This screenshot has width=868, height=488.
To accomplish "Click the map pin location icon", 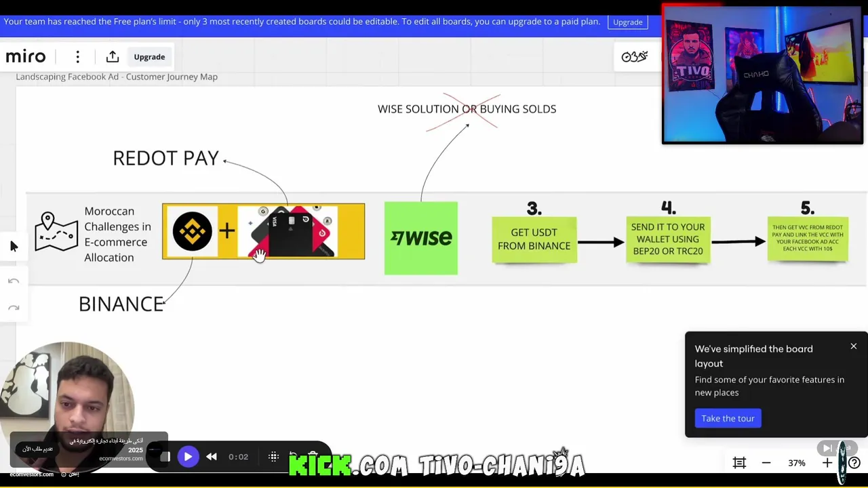I will click(x=56, y=232).
